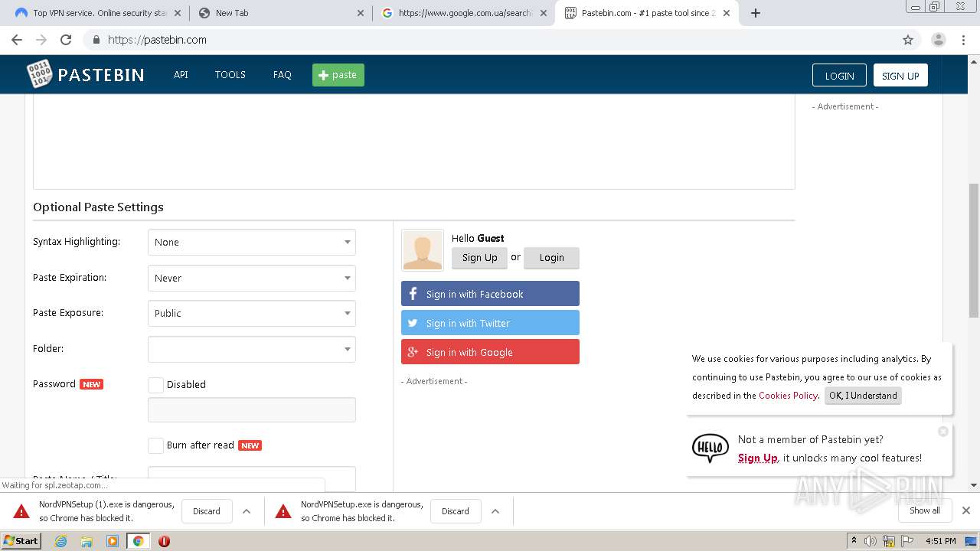Click the gray Login button beside avatar
The width and height of the screenshot is (980, 551).
tap(551, 258)
